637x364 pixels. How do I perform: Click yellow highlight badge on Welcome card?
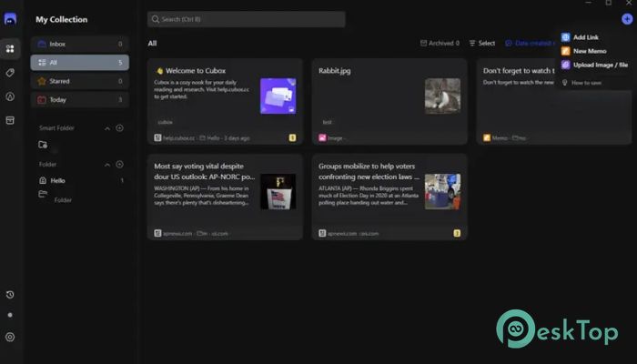(x=292, y=137)
